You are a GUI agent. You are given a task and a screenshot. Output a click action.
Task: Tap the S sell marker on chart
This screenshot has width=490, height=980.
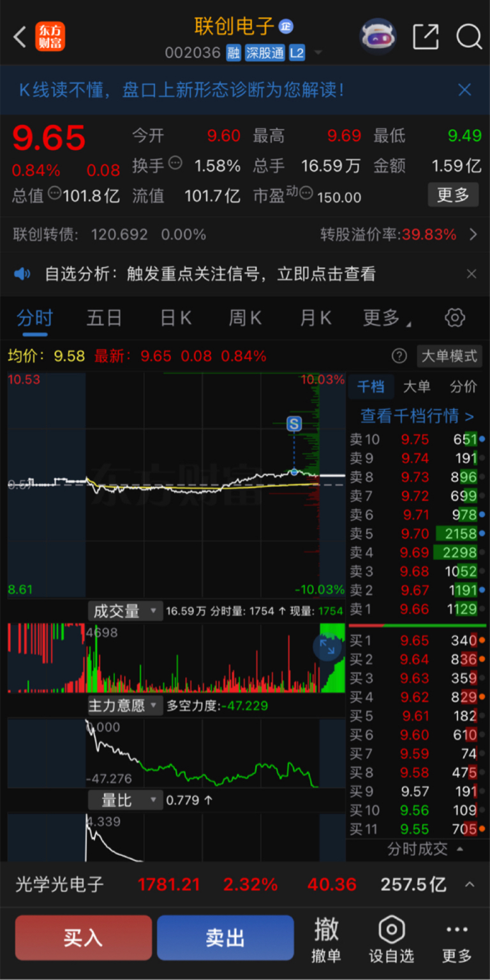(x=294, y=423)
